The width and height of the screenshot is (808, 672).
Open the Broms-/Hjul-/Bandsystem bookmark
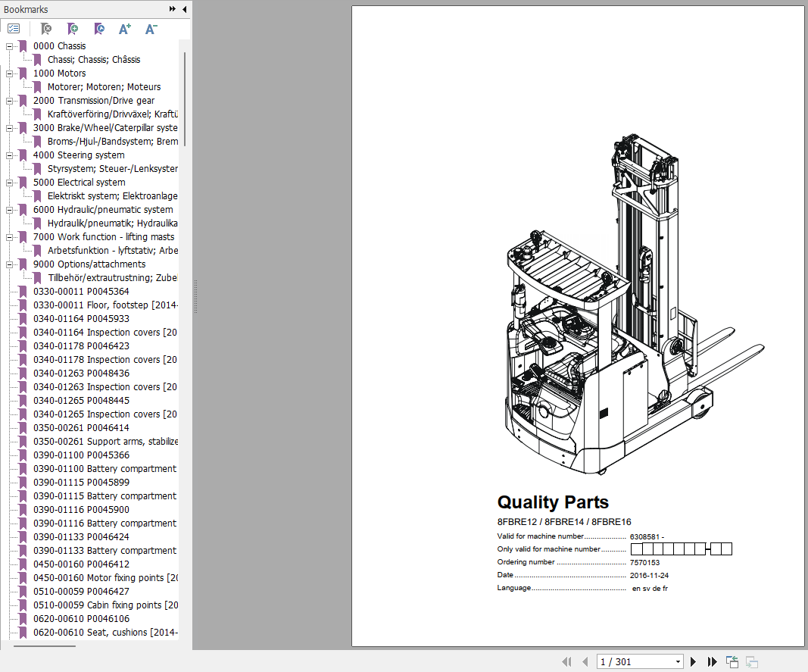113,142
